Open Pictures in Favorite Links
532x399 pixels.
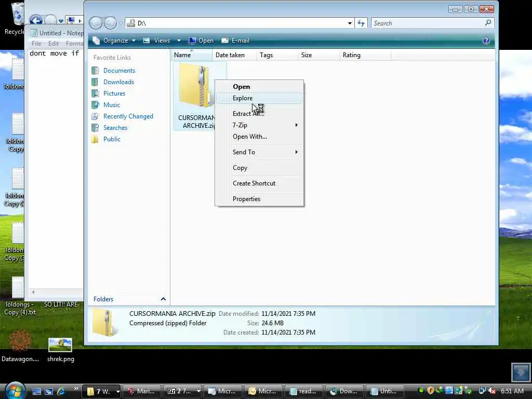(x=114, y=94)
